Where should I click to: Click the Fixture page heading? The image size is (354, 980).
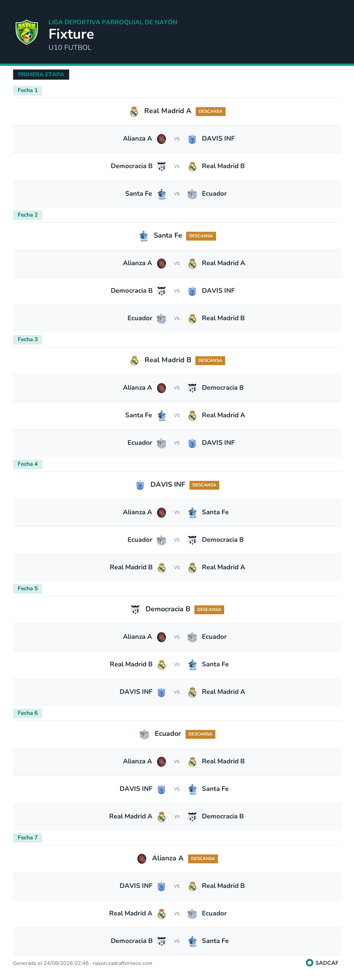click(71, 34)
